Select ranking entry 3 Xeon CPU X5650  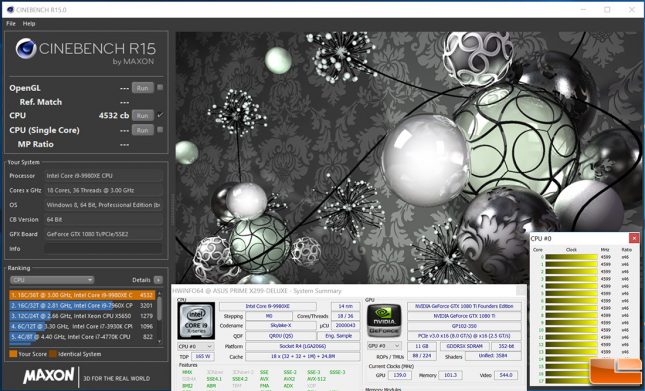pos(82,316)
